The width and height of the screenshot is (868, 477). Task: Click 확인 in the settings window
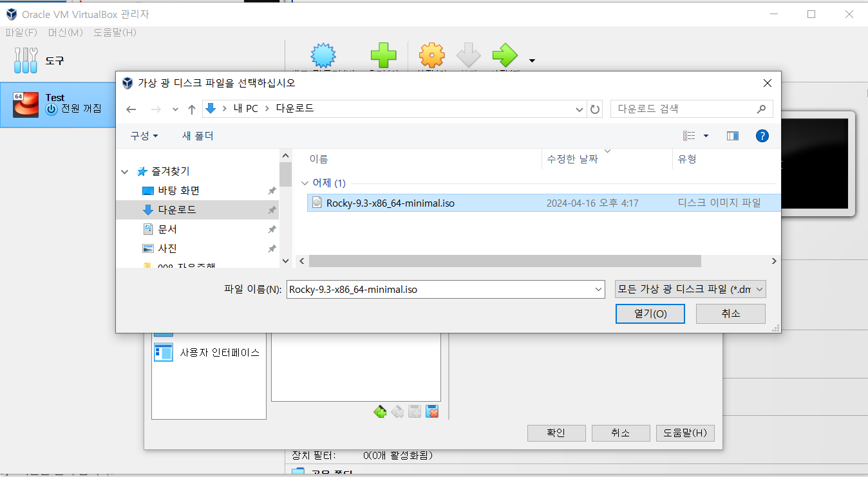click(556, 433)
